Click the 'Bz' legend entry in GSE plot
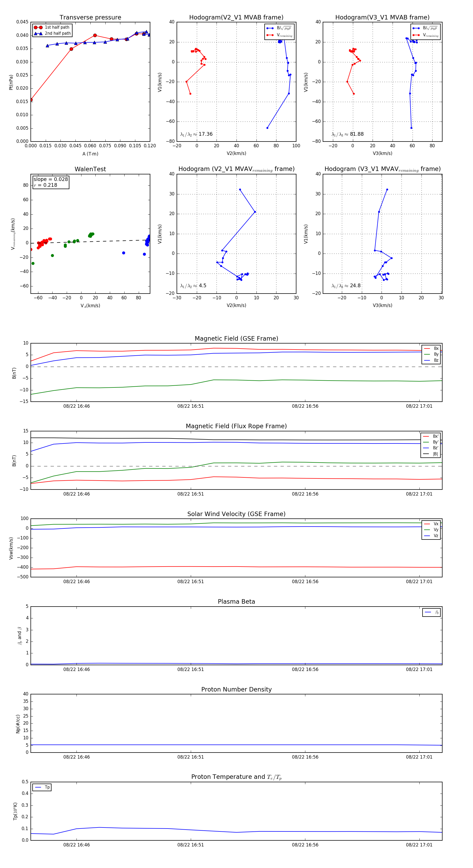Screen dimensions: 473x868 [x=431, y=360]
